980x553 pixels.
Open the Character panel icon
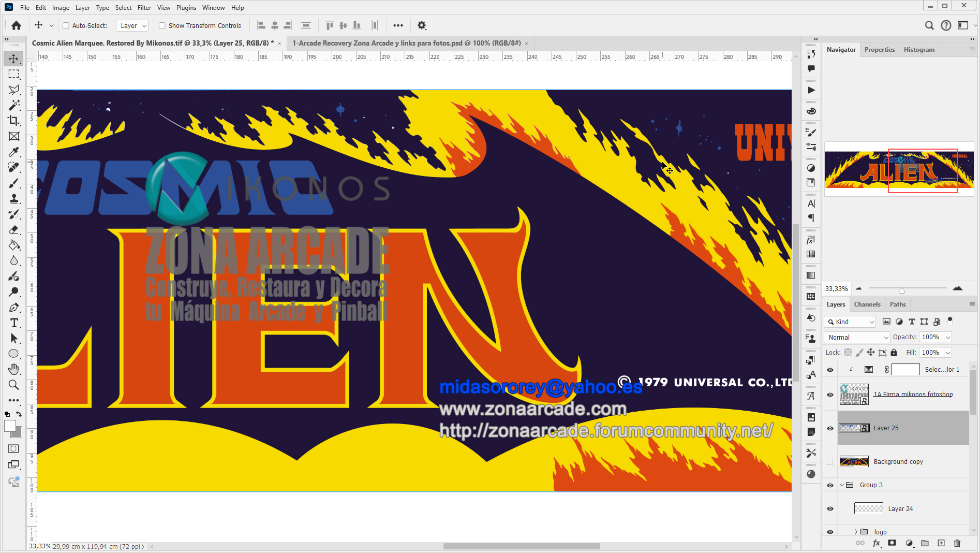[811, 203]
